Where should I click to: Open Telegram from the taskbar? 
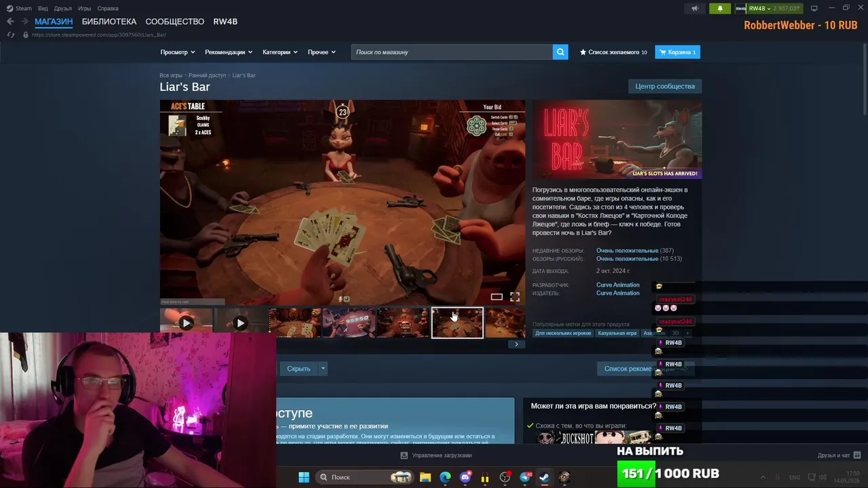[x=525, y=477]
